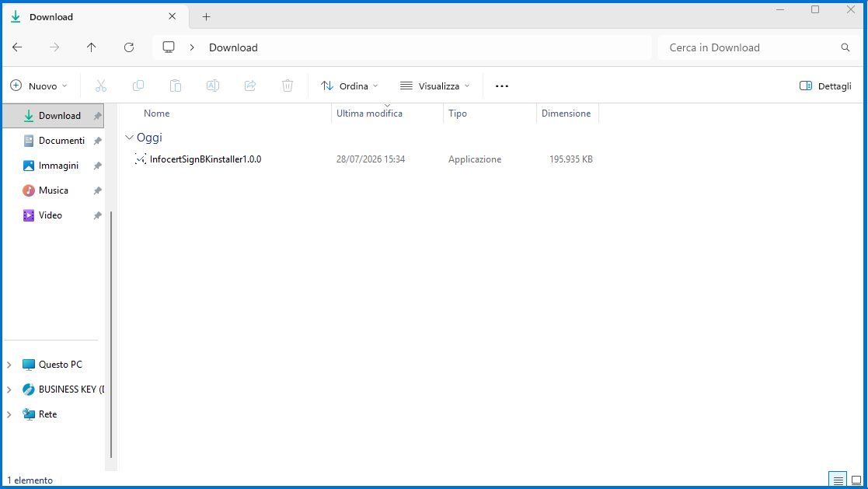868x489 pixels.
Task: Expand the Rete tree node
Action: coord(9,414)
